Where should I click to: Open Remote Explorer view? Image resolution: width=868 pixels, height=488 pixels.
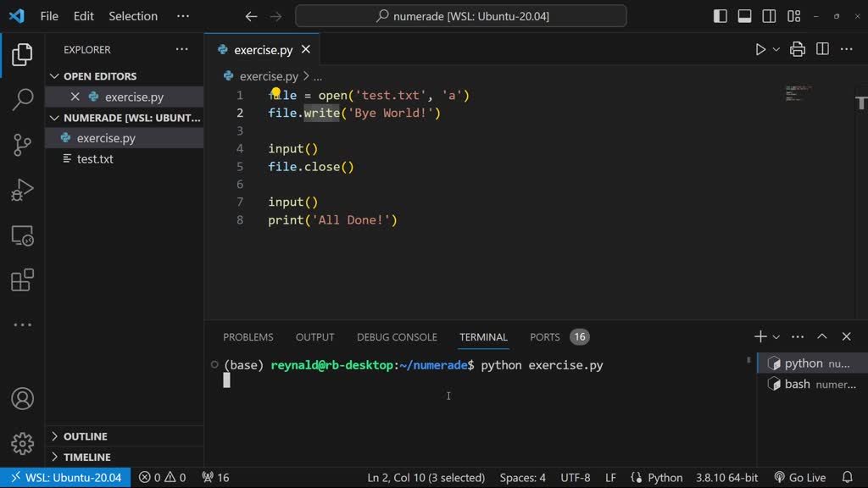click(23, 236)
